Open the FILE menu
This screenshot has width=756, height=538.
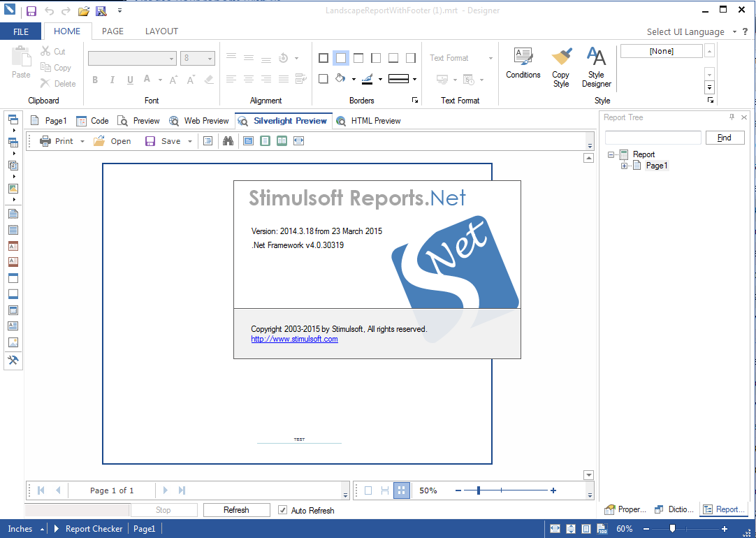point(21,31)
